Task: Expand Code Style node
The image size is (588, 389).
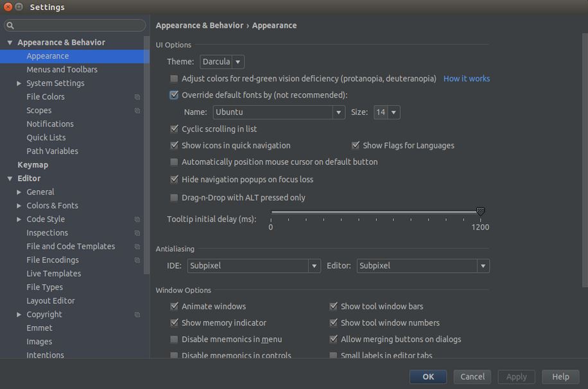Action: pos(19,219)
